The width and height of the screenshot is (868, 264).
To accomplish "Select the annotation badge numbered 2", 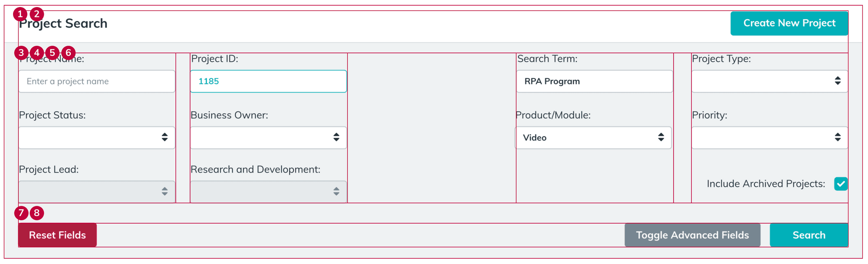I will pos(37,14).
